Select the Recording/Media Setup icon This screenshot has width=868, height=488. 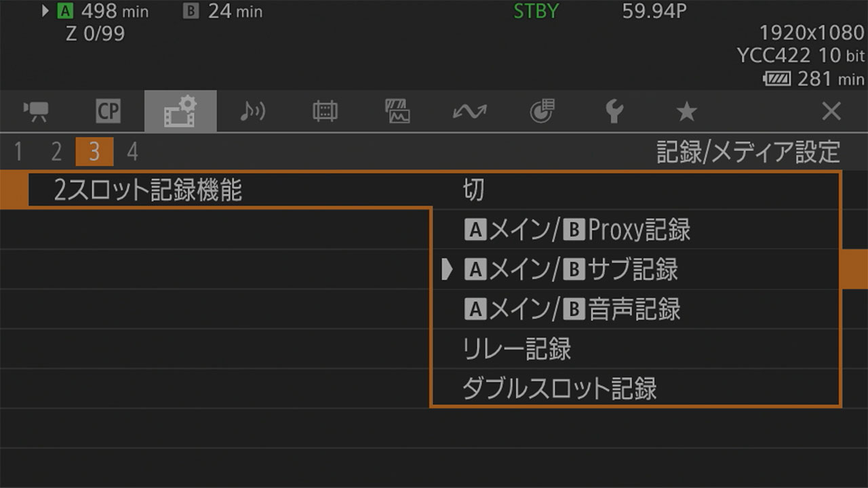click(180, 111)
